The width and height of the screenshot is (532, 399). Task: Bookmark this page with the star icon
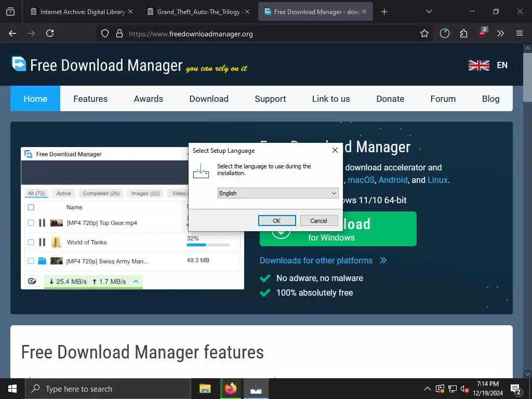click(424, 34)
